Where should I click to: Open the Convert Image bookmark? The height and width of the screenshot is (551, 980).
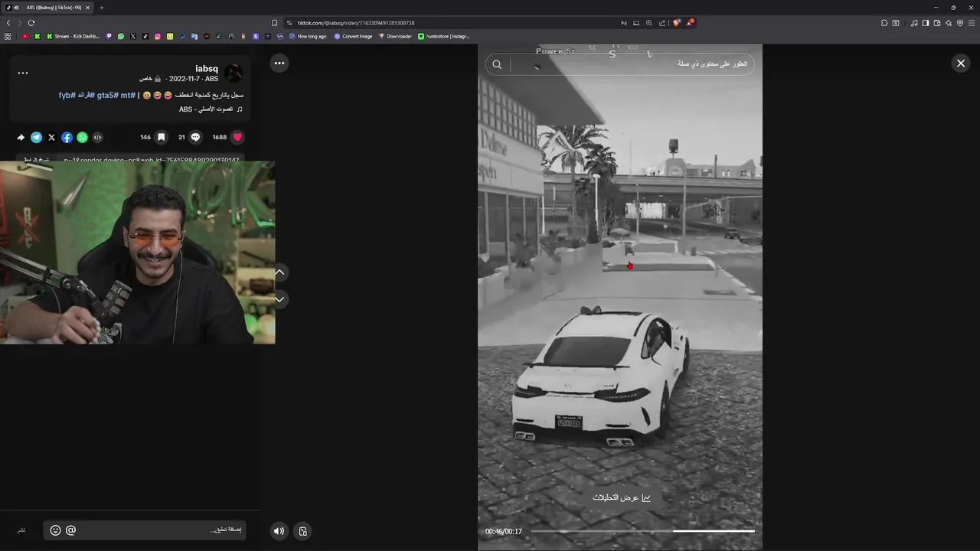(x=353, y=36)
